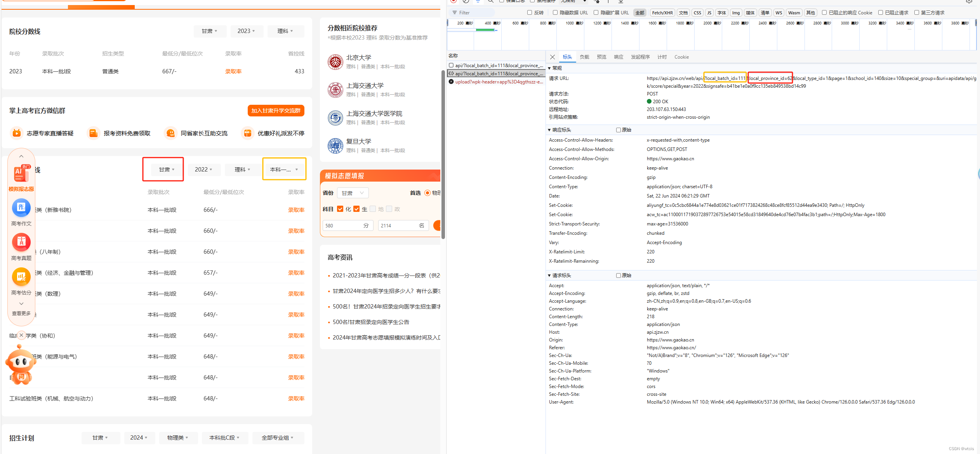The height and width of the screenshot is (454, 980).
Task: Open the 本科一... batch dropdown
Action: (284, 170)
